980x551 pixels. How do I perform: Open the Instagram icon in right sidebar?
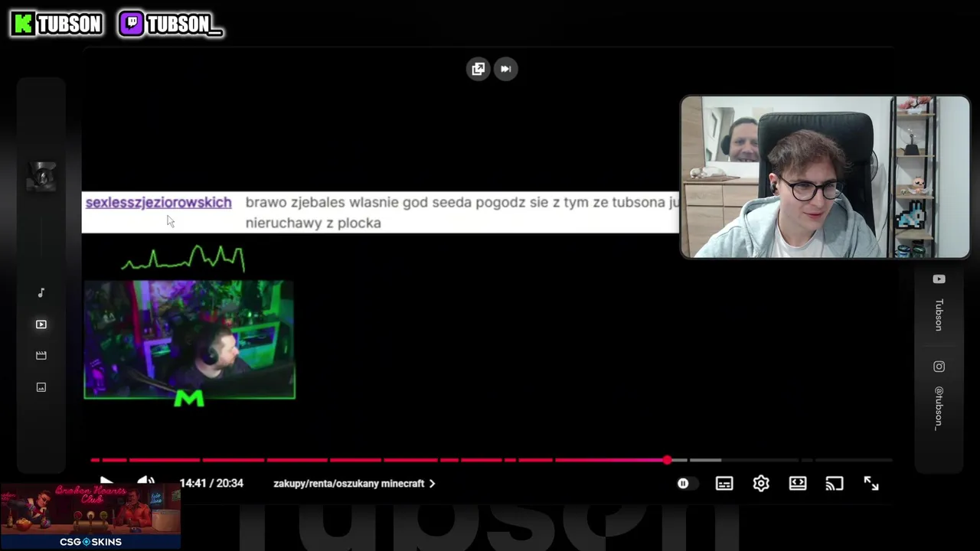tap(939, 367)
